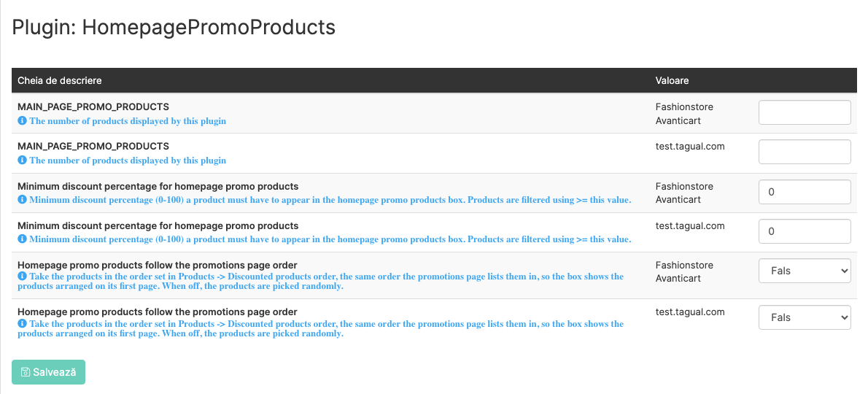Image resolution: width=868 pixels, height=394 pixels.
Task: Click the Valoare column header
Action: click(672, 80)
